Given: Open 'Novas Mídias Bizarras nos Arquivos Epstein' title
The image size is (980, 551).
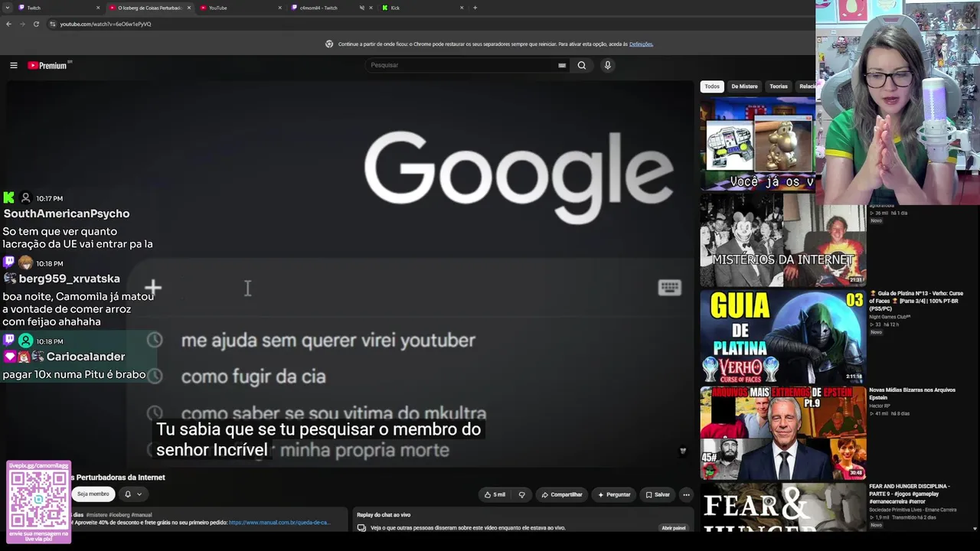Looking at the screenshot, I should (912, 394).
